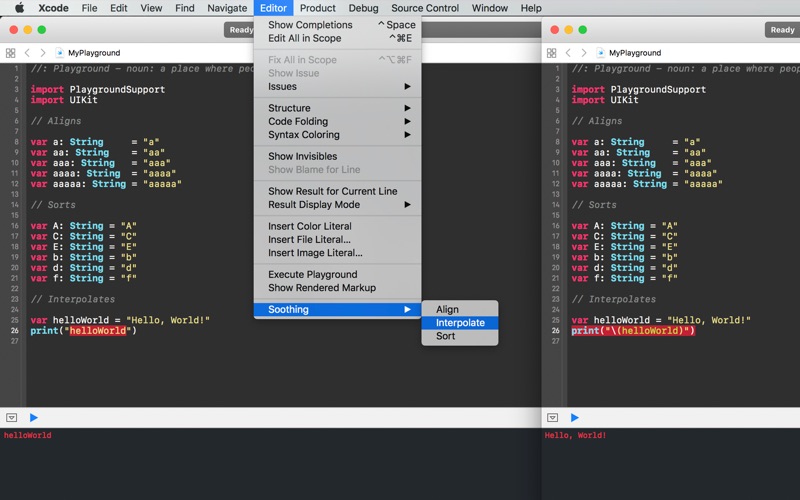Go forward in right window jump bar

tap(584, 53)
